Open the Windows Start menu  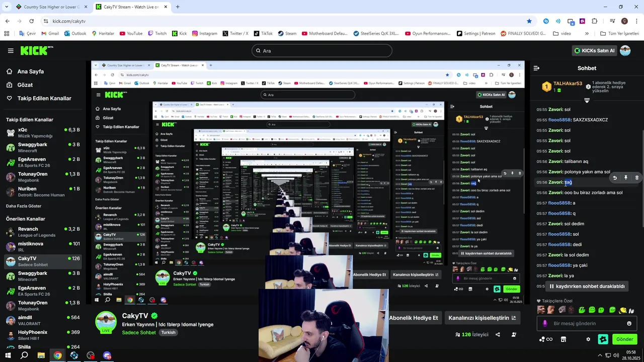8,355
